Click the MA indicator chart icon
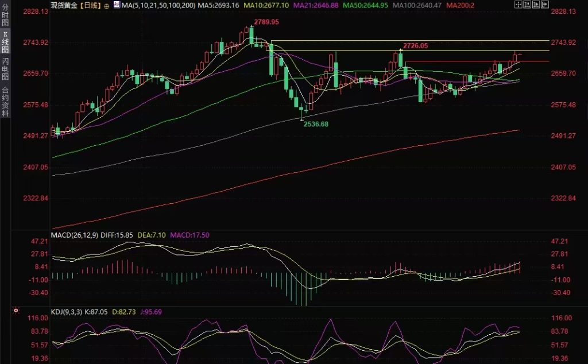Viewport: 588px width, 364px height. click(x=117, y=5)
